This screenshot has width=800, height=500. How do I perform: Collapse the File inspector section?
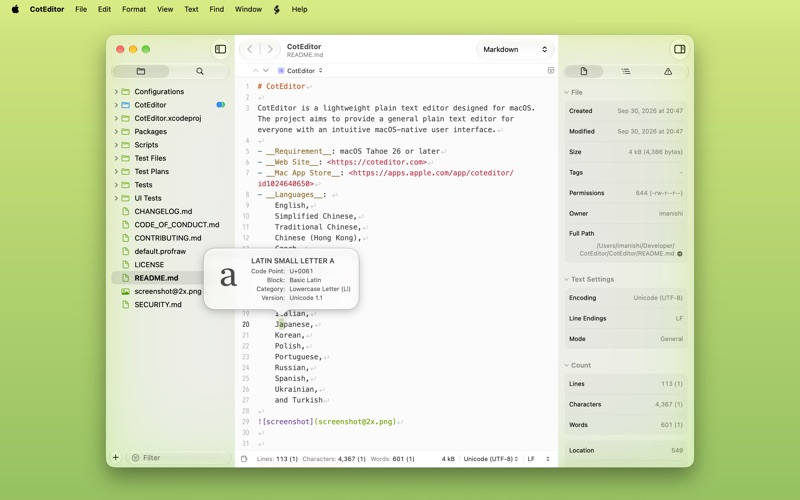tap(566, 92)
